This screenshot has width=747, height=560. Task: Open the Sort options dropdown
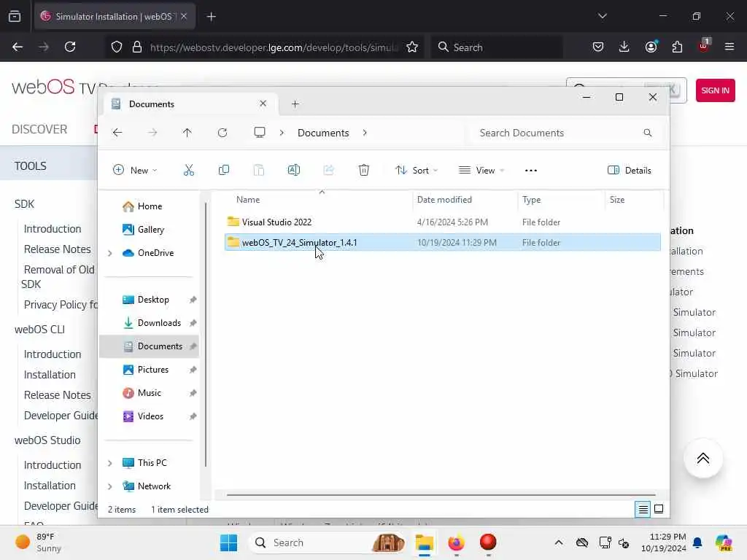pos(417,170)
